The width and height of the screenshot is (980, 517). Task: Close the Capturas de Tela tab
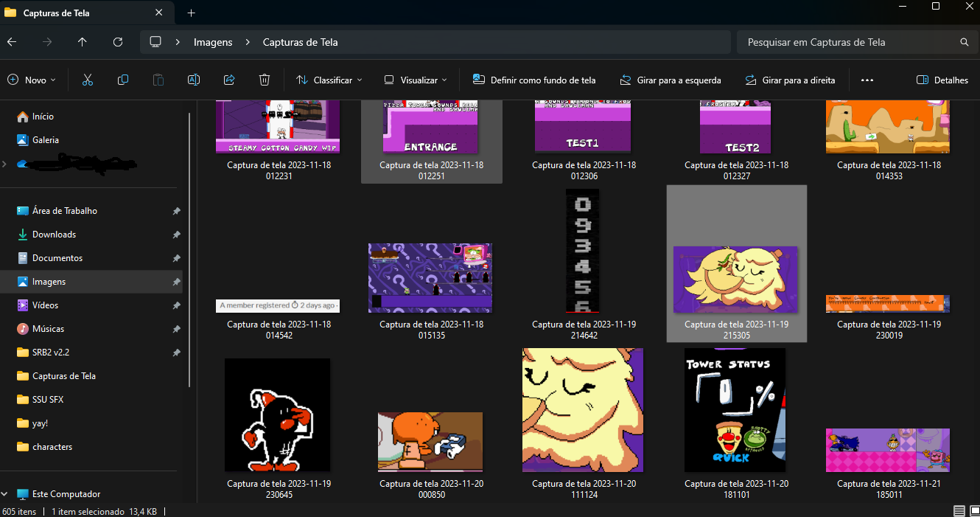(x=159, y=13)
